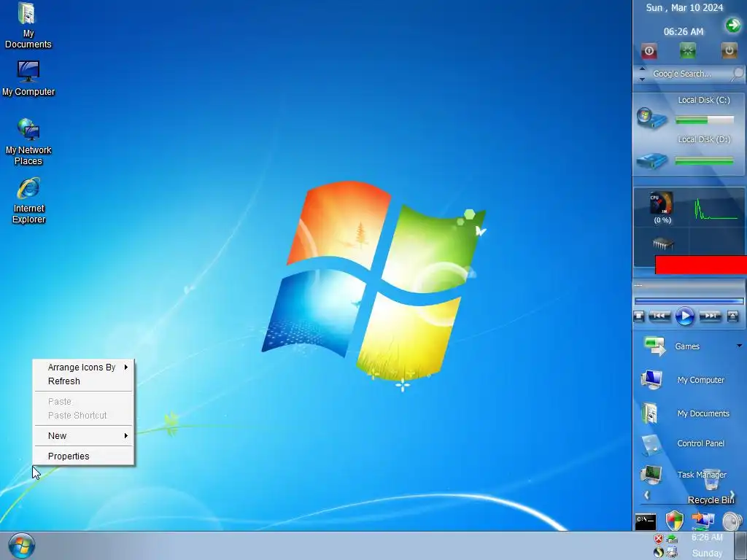
Task: Expand Arrange Icons By submenu
Action: (x=83, y=367)
